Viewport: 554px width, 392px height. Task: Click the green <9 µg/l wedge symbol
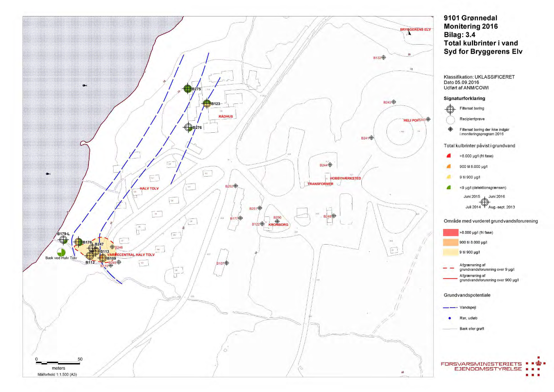click(x=449, y=187)
